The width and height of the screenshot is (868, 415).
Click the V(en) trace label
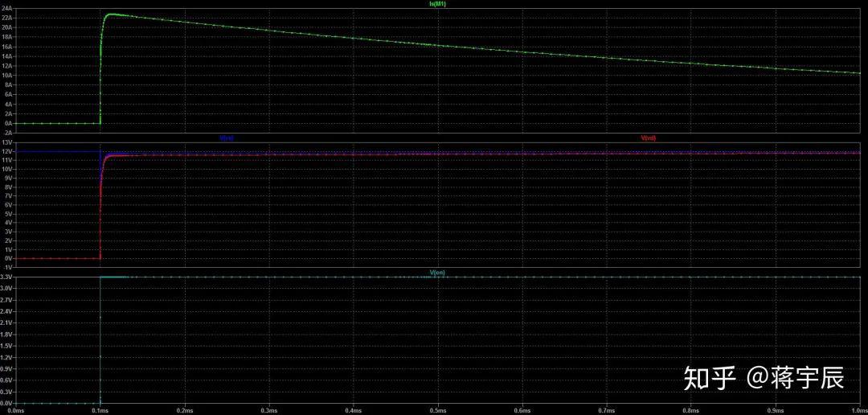coord(437,273)
